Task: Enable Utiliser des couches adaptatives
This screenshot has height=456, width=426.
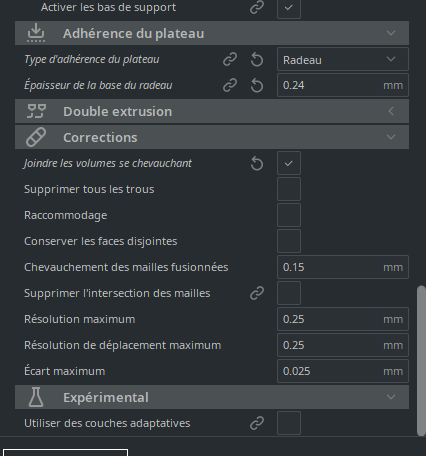Action: (x=289, y=423)
